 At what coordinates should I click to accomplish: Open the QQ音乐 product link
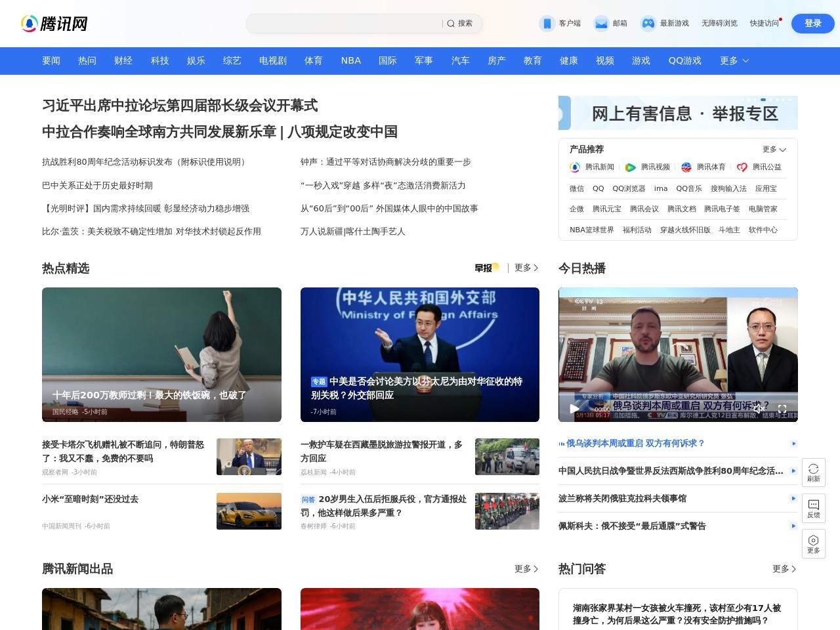(x=689, y=188)
